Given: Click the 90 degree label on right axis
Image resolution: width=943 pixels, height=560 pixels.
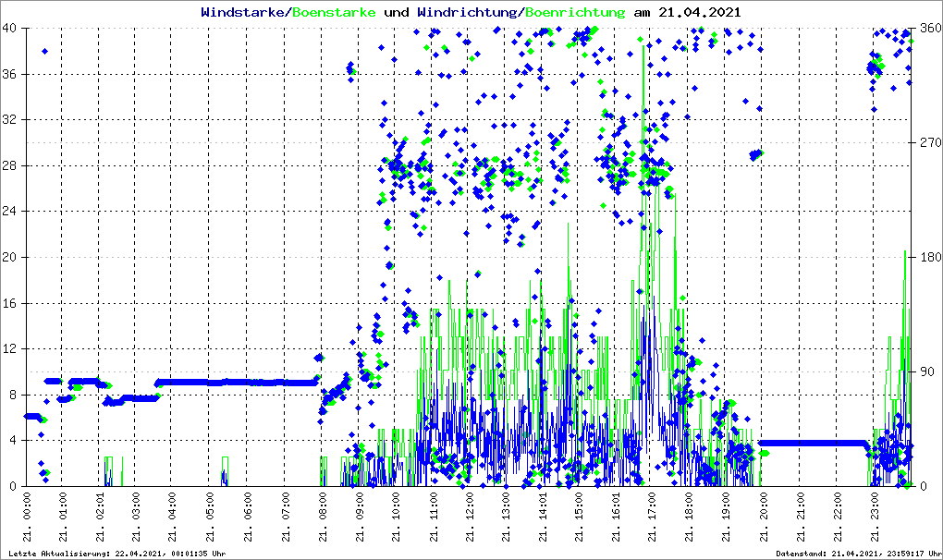Looking at the screenshot, I should [925, 371].
